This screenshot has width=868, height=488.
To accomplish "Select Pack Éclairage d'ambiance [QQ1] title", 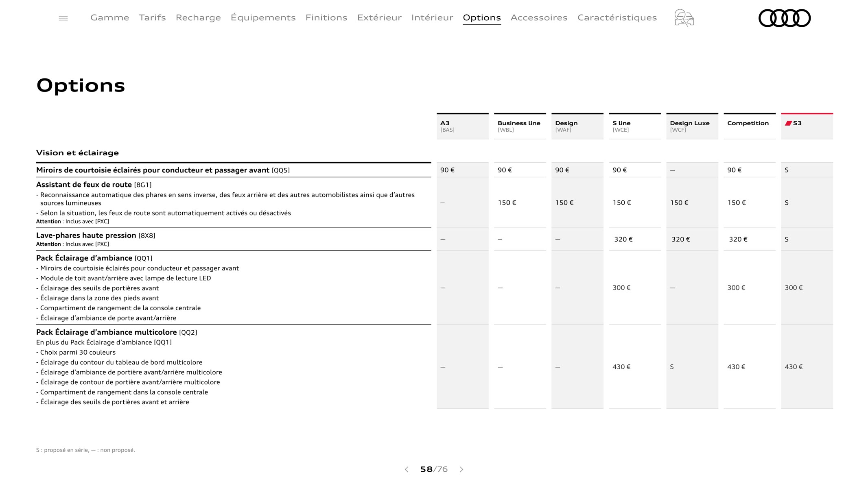I will [94, 258].
